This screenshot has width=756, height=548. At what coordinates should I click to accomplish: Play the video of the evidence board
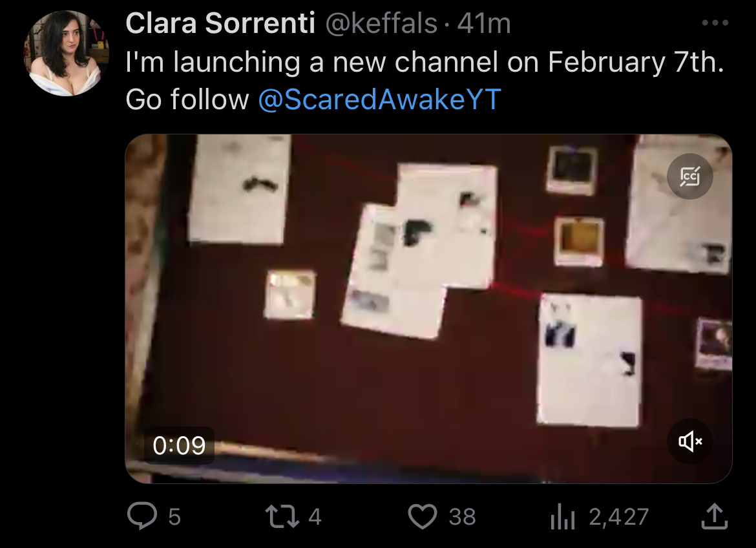pyautogui.click(x=428, y=309)
